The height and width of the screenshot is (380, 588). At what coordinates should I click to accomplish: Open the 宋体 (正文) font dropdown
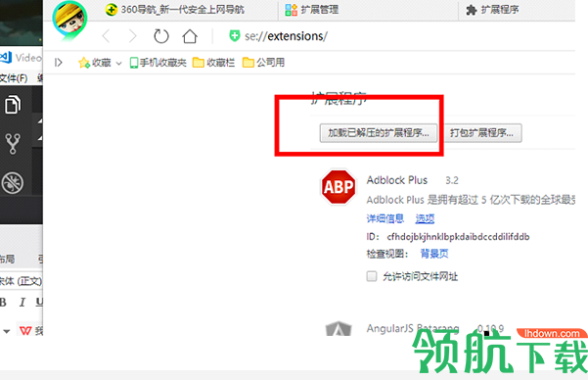coord(21,281)
